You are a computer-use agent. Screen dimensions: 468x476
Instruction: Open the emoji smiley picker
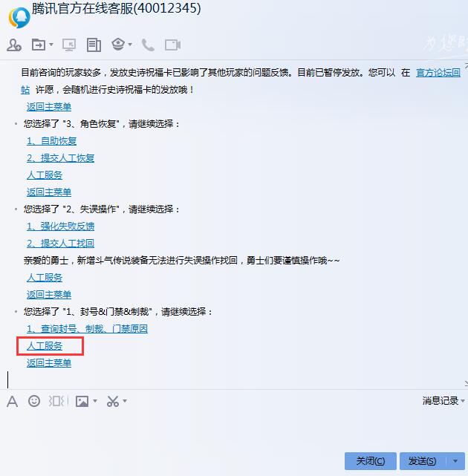[x=34, y=401]
